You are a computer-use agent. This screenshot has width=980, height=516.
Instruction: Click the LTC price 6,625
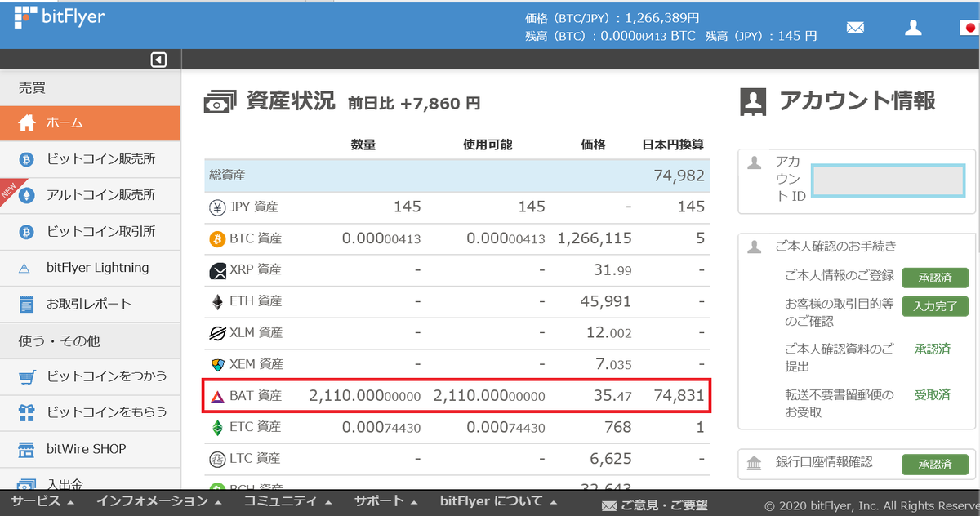tap(610, 459)
